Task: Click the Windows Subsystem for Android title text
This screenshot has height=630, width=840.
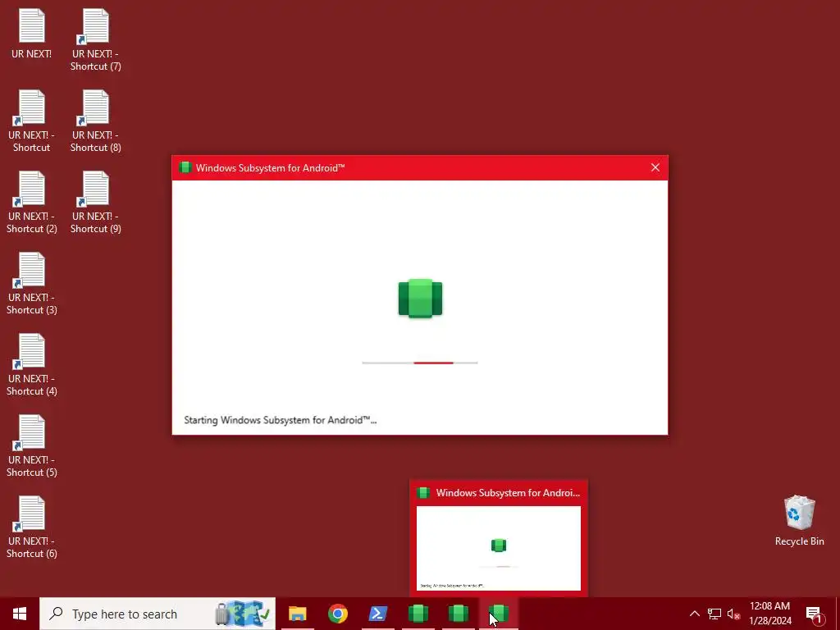Action: (x=270, y=167)
